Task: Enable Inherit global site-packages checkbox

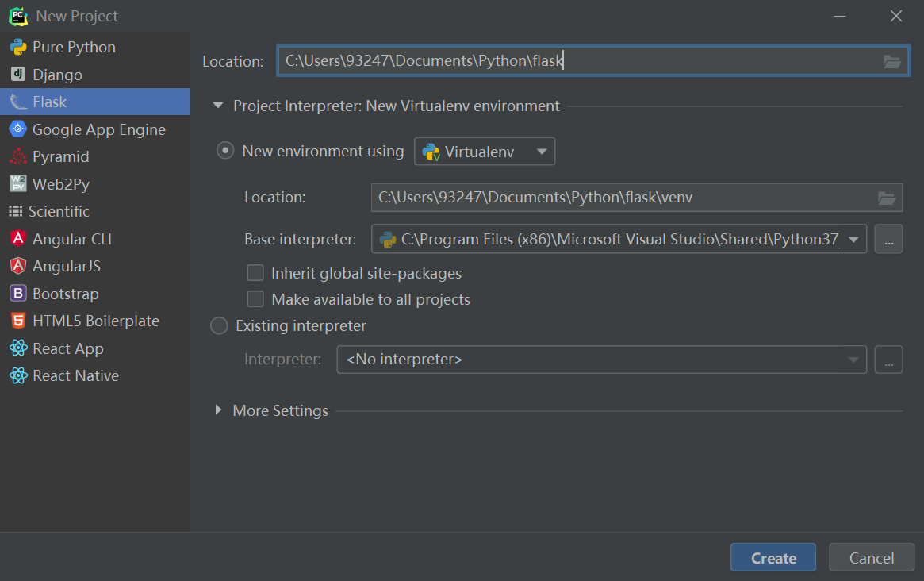Action: pos(255,273)
